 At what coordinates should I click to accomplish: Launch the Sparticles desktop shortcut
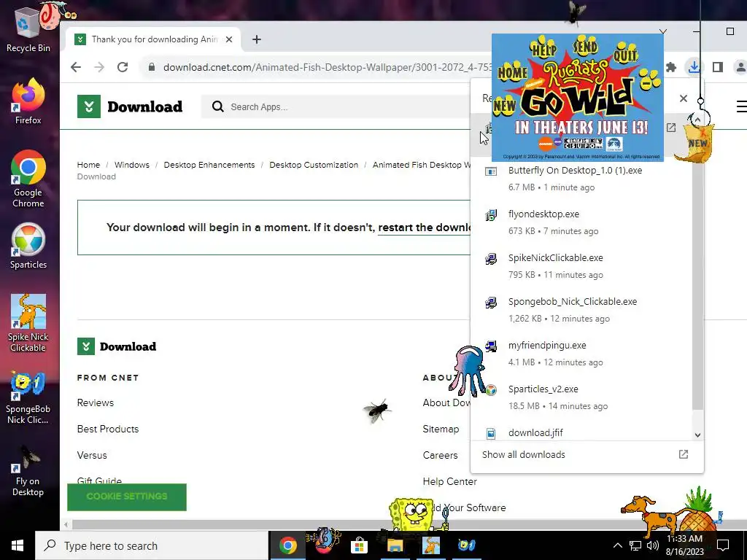tap(28, 246)
